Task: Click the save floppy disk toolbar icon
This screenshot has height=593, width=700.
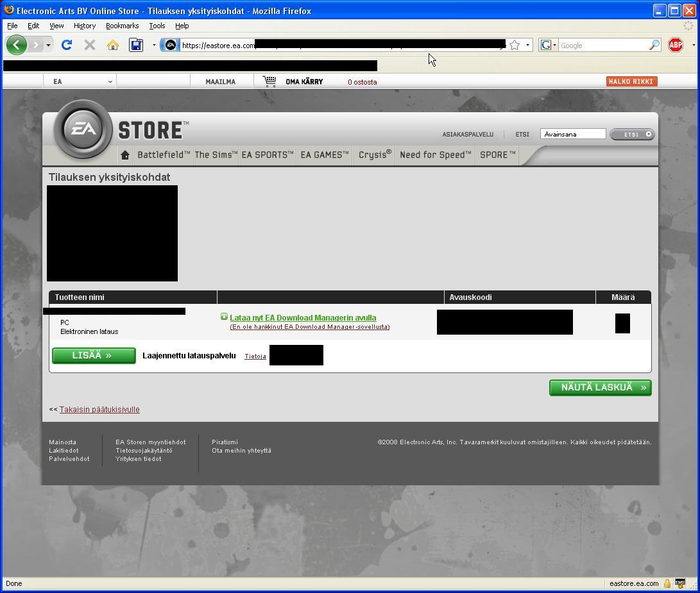Action: 136,45
